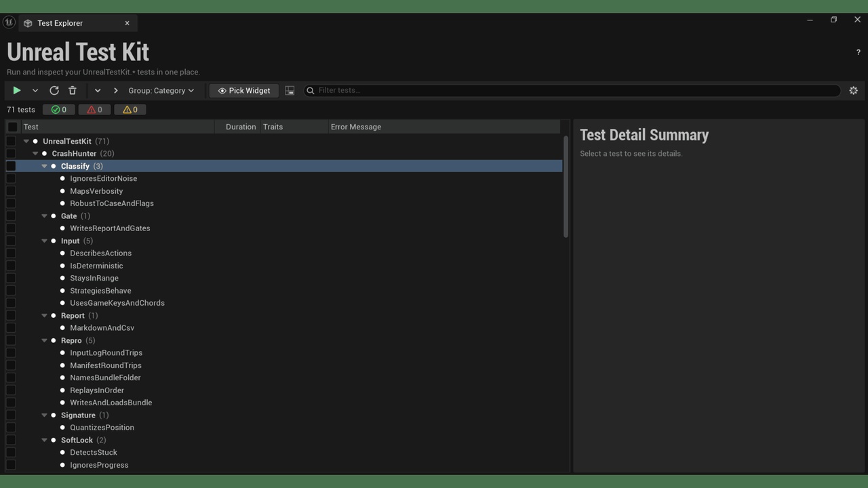Screen dimensions: 868x488
Task: Collapse the Gate category
Action: pyautogui.click(x=44, y=216)
